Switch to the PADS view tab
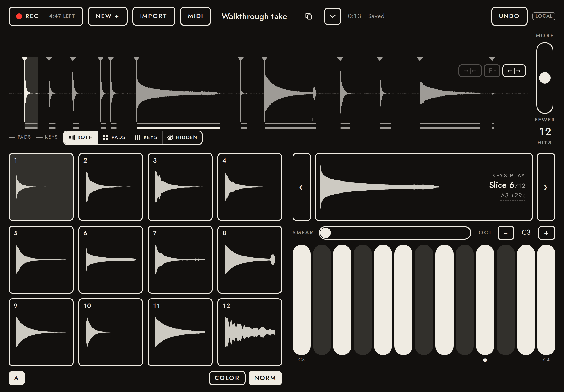564x392 pixels. [x=114, y=137]
